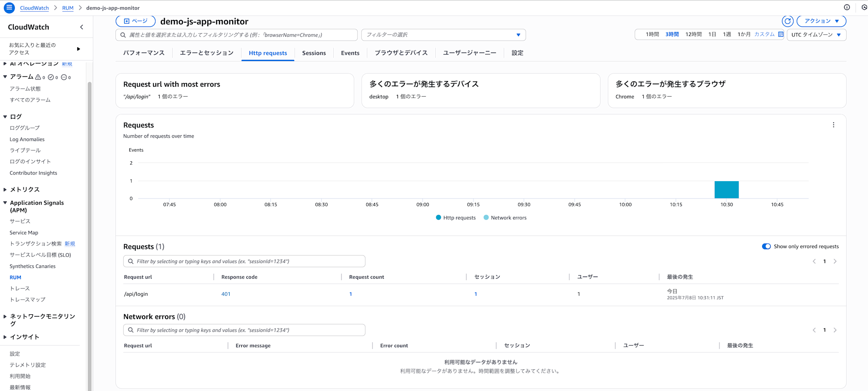Click the calendar icon next to カスタム
Screen dimensions: 868x391
pos(781,34)
